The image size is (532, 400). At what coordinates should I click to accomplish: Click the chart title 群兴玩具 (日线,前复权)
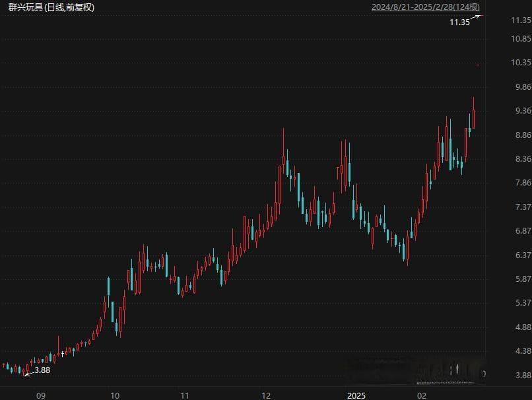coord(51,7)
